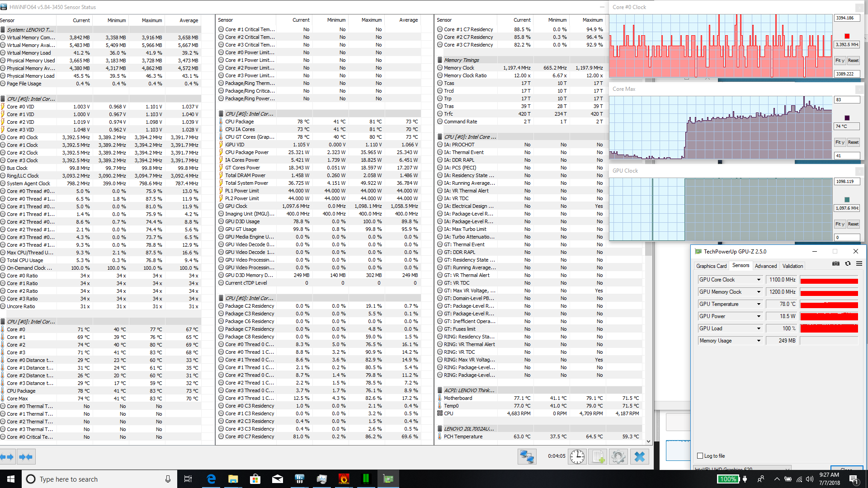Viewport: 868px width, 488px height.
Task: Click HWiNFO reset clock timer icon
Action: [x=577, y=457]
